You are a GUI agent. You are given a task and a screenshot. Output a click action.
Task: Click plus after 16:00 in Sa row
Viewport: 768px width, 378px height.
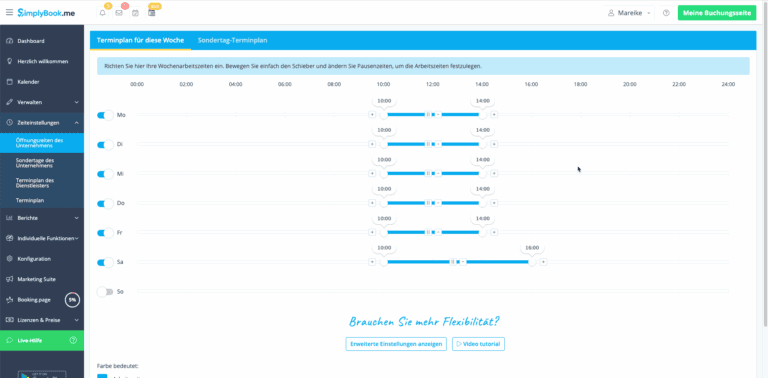(x=544, y=262)
